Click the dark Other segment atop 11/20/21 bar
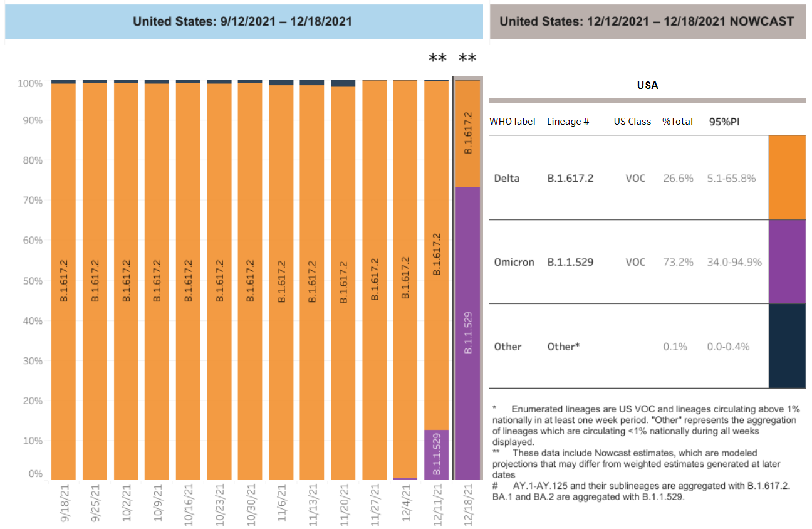 point(343,83)
